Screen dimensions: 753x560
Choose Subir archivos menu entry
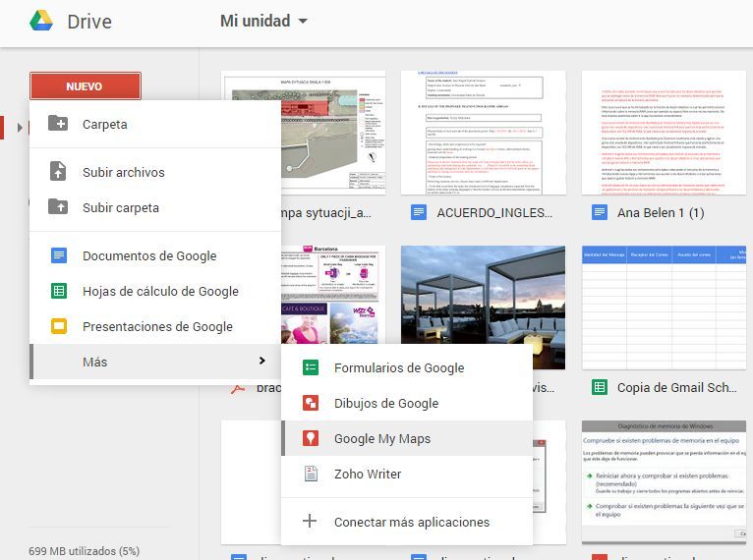(155, 172)
